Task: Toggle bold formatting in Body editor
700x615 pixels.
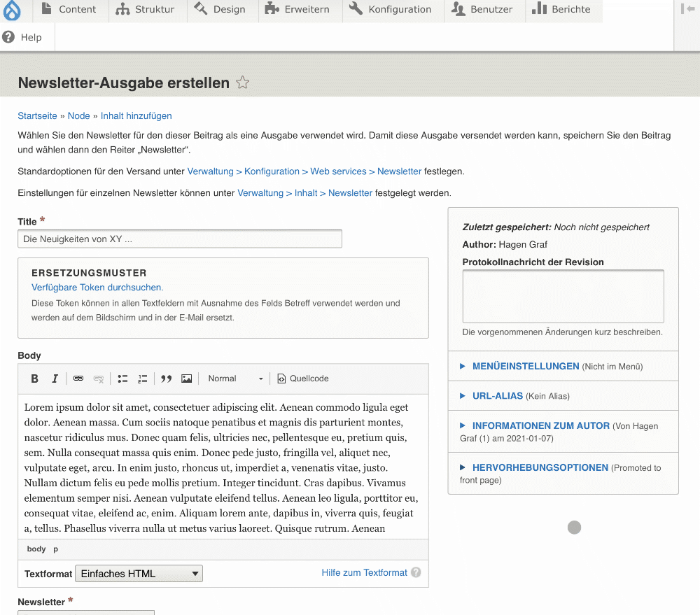Action: point(34,379)
